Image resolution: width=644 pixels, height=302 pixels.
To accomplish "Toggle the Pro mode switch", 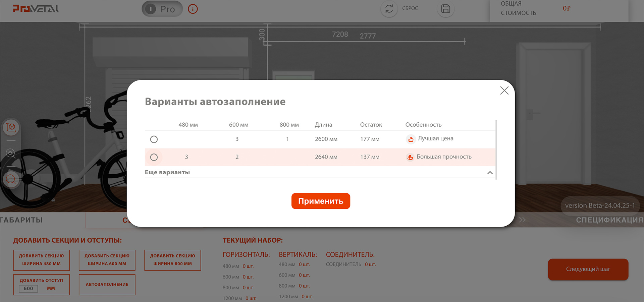I will (x=162, y=9).
